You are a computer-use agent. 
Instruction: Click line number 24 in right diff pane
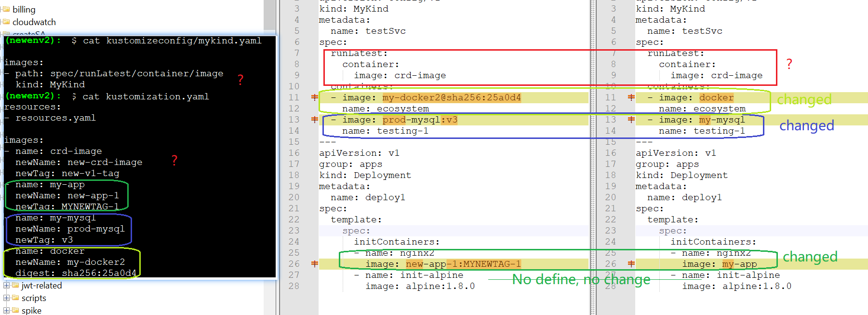[611, 242]
